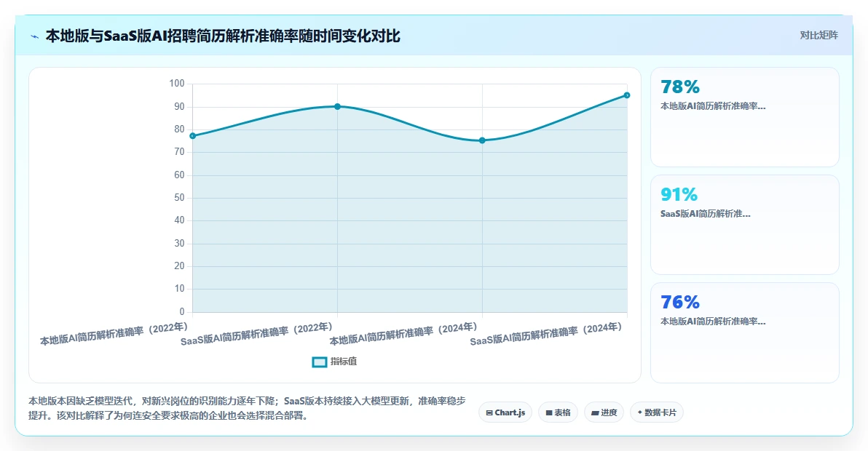This screenshot has width=868, height=451.
Task: Select the 数据卡片 tag chip
Action: point(657,412)
